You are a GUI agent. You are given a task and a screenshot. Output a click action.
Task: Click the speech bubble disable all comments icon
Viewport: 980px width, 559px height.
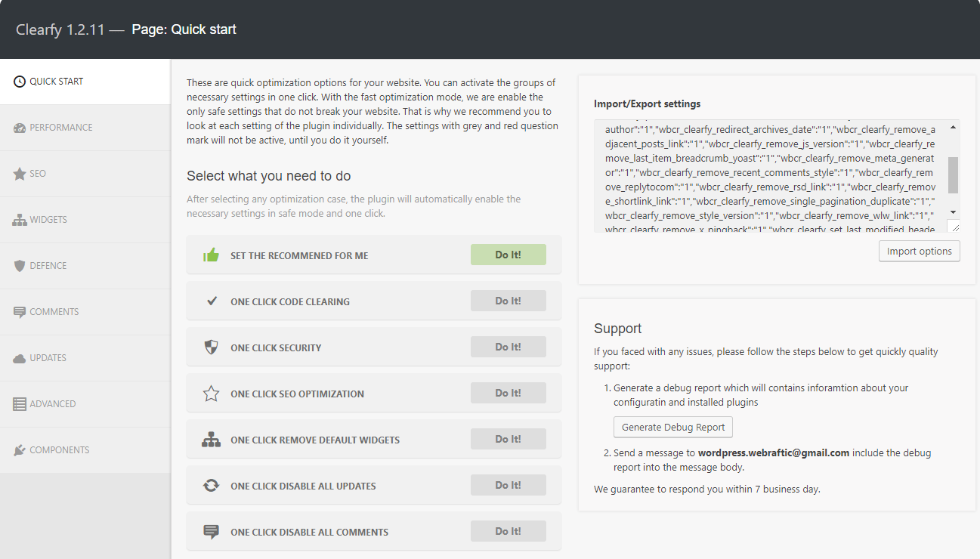[211, 532]
